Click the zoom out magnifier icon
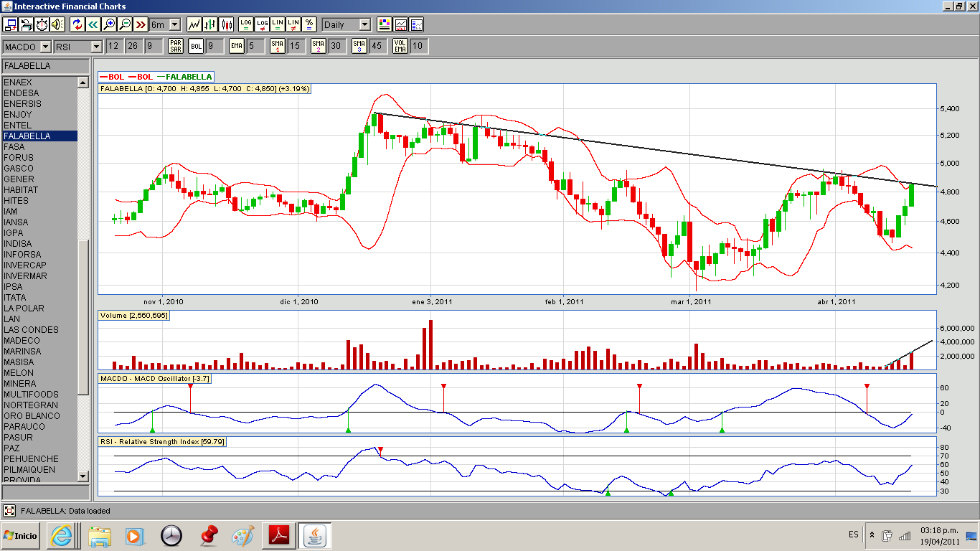The height and width of the screenshot is (551, 980). click(125, 24)
